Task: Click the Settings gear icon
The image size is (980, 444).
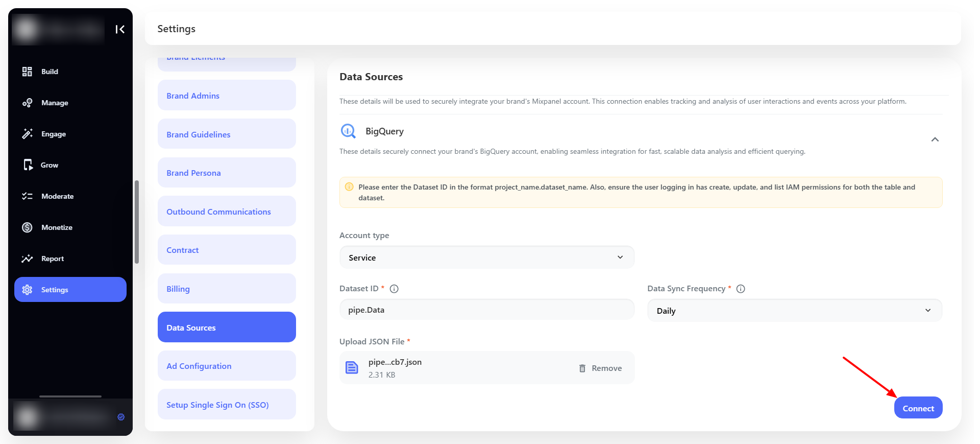Action: pos(27,290)
